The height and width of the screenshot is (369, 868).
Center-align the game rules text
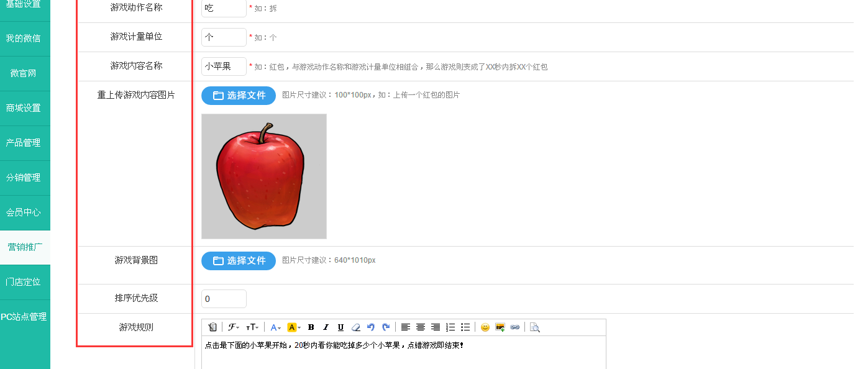(x=421, y=327)
